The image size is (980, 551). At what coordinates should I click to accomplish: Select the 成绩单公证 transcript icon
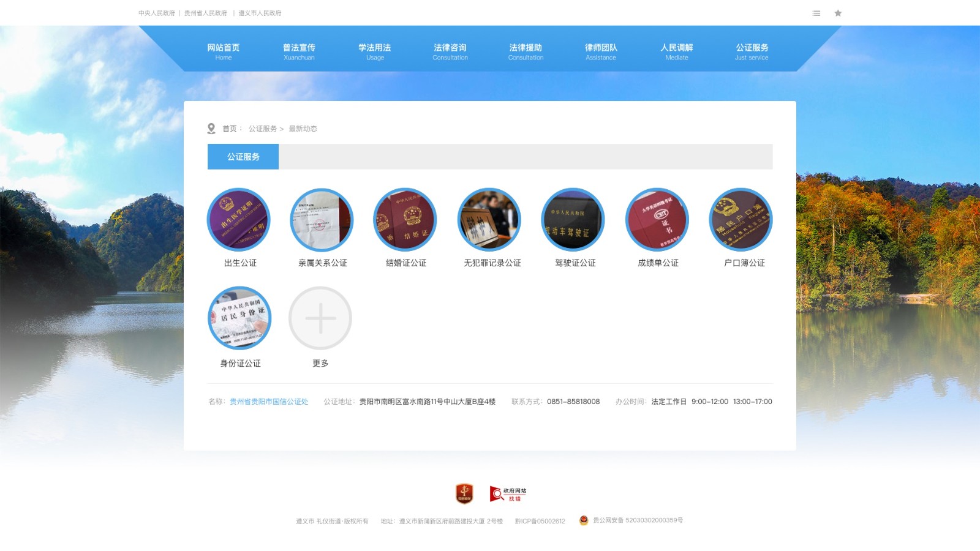657,220
